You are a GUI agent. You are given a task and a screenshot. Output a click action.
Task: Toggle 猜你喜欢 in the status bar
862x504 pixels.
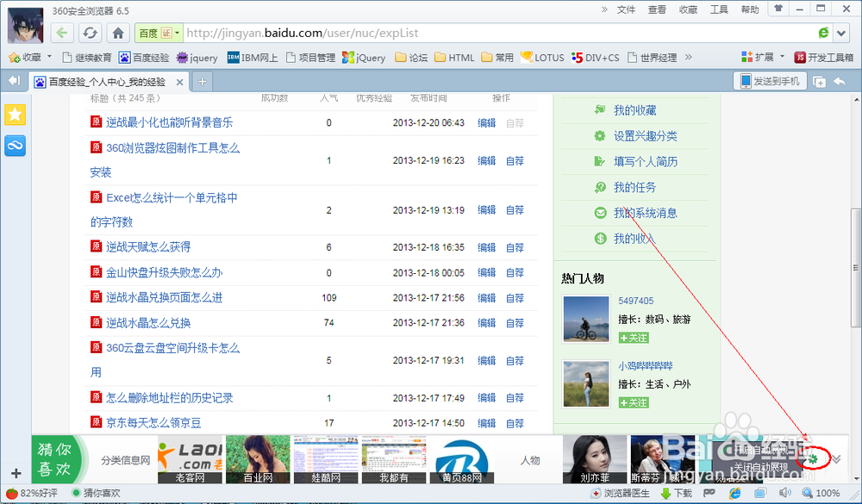(x=96, y=493)
